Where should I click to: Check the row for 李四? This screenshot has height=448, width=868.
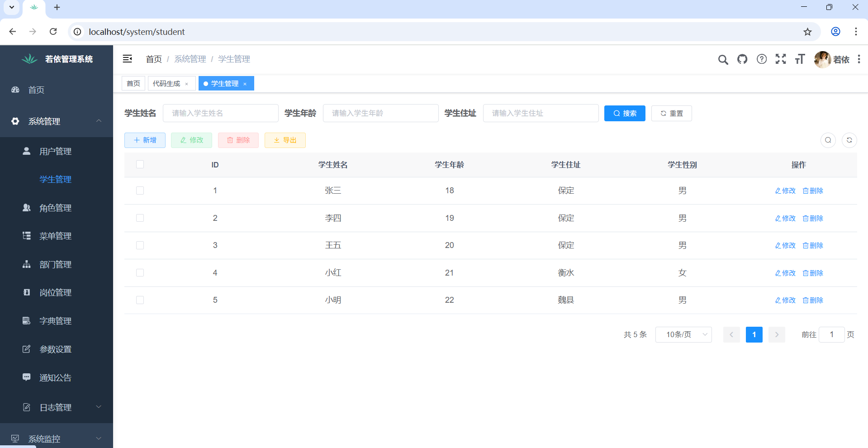pyautogui.click(x=140, y=218)
